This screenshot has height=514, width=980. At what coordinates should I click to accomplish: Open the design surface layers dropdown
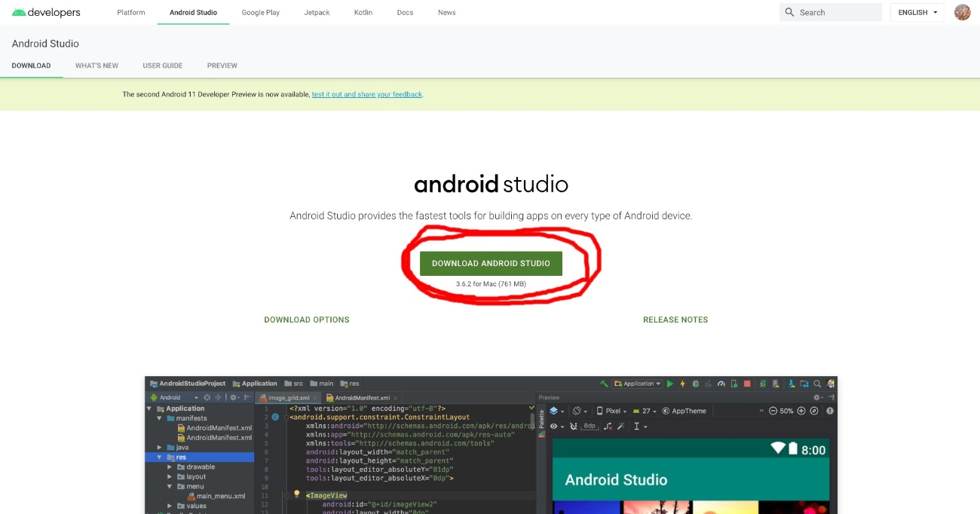coord(556,412)
